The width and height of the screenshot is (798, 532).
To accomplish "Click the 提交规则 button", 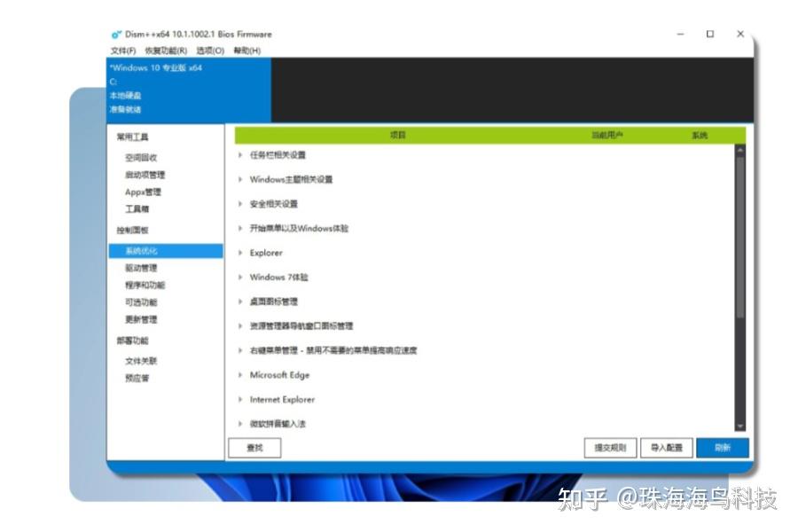I will [611, 447].
